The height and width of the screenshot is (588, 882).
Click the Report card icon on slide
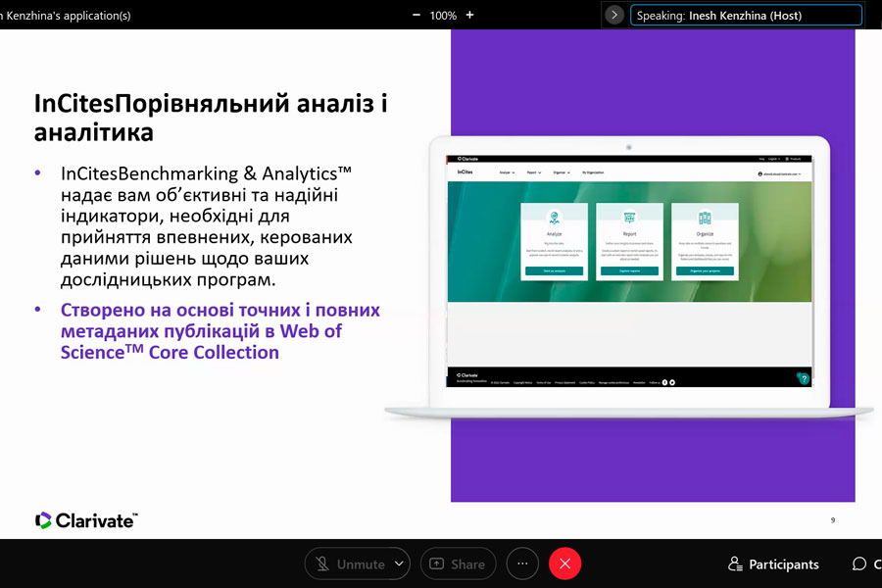629,218
